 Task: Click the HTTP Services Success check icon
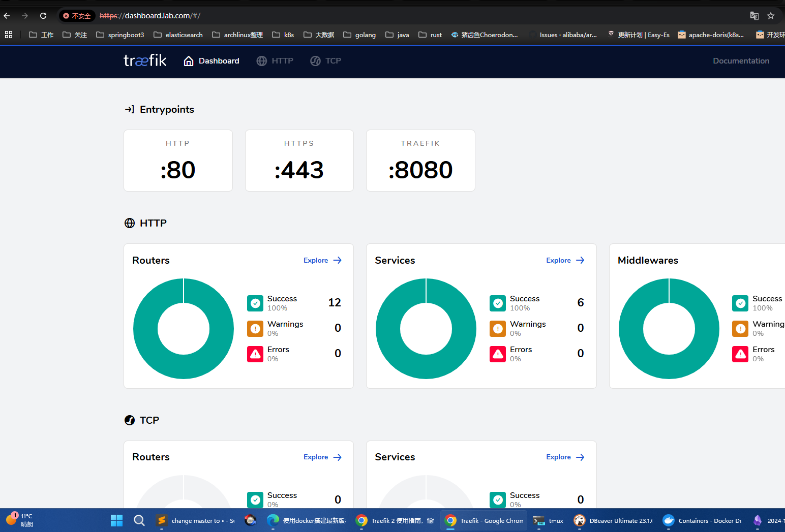pyautogui.click(x=498, y=303)
